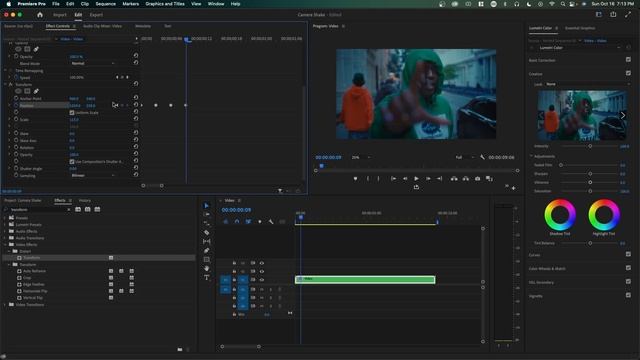Click the Extract button in Program monitor
The height and width of the screenshot is (360, 640).
(466, 179)
